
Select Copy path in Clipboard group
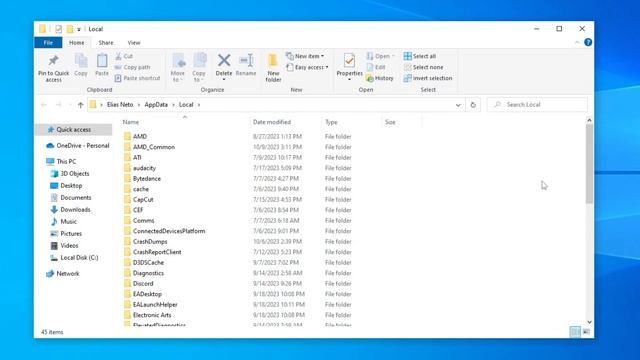point(133,67)
